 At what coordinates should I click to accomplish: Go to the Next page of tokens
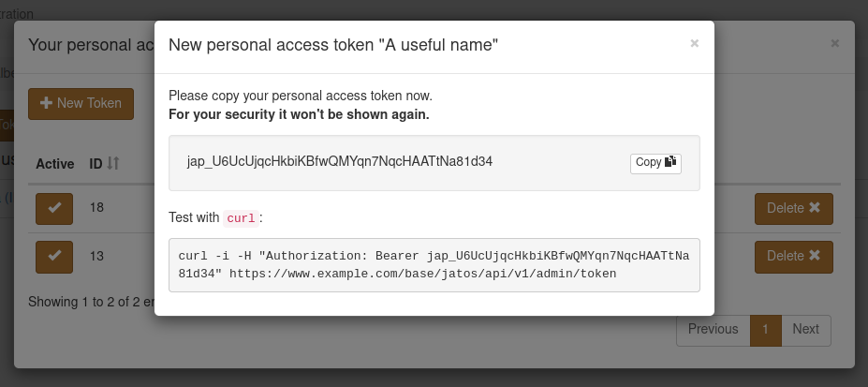(x=805, y=330)
